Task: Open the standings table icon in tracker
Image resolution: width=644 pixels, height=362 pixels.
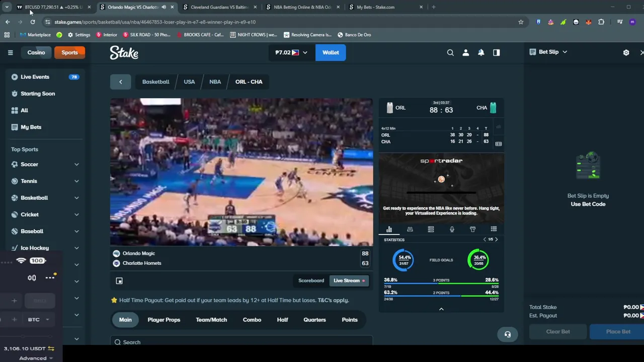Action: click(x=431, y=229)
